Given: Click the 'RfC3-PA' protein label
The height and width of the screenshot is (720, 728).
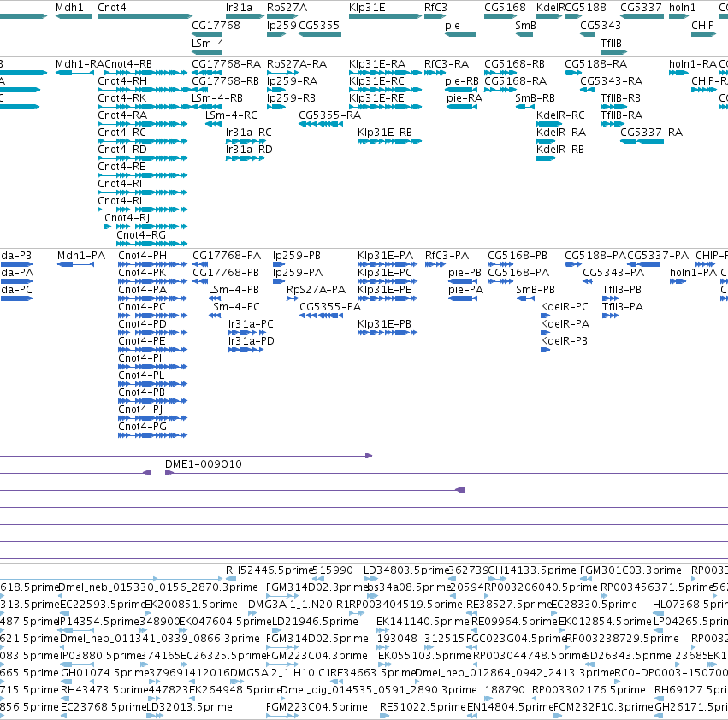Looking at the screenshot, I should pos(447,256).
